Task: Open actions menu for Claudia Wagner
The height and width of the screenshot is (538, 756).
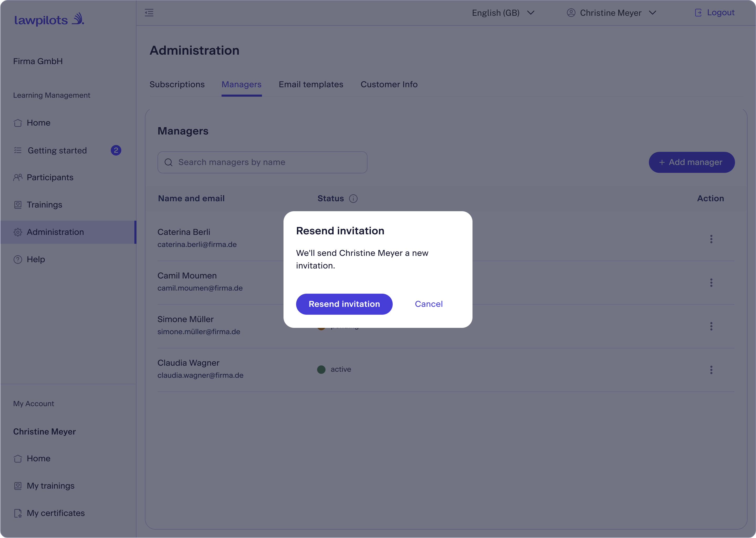Action: [711, 370]
